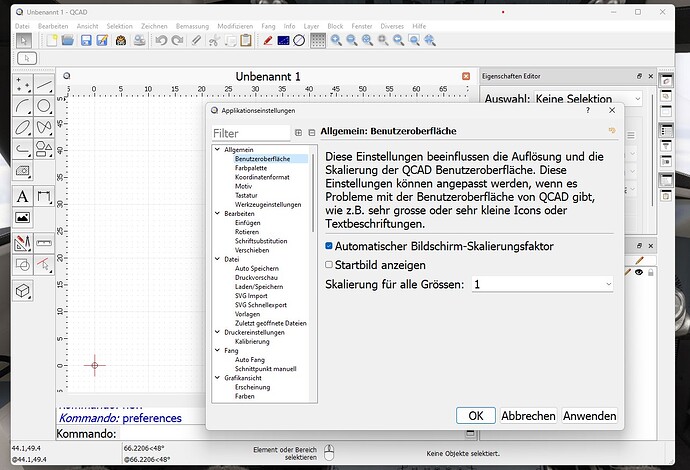Click the Zoom In magnifier
Viewport: 690px width, 470px height.
(337, 40)
